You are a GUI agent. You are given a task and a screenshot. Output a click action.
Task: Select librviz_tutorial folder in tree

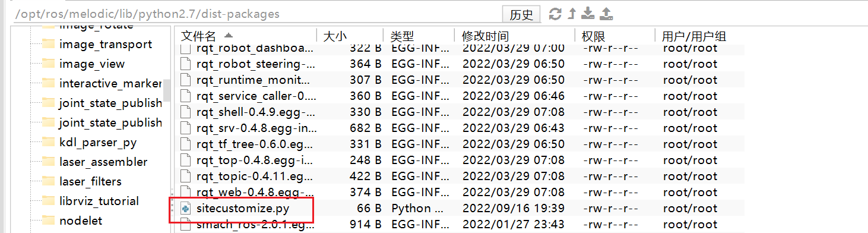(99, 201)
